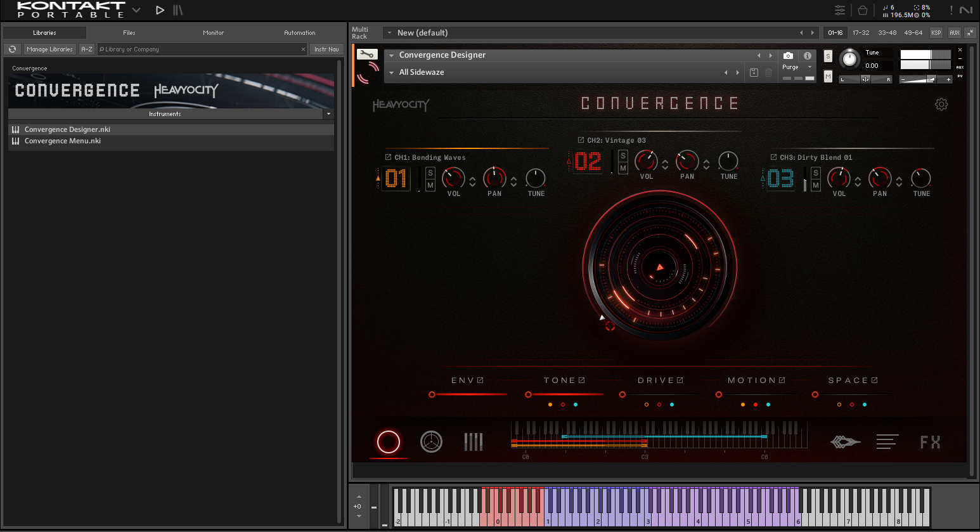Viewport: 980px width, 532px height.
Task: Open the All Sidewaze preset dropdown
Action: [x=392, y=73]
